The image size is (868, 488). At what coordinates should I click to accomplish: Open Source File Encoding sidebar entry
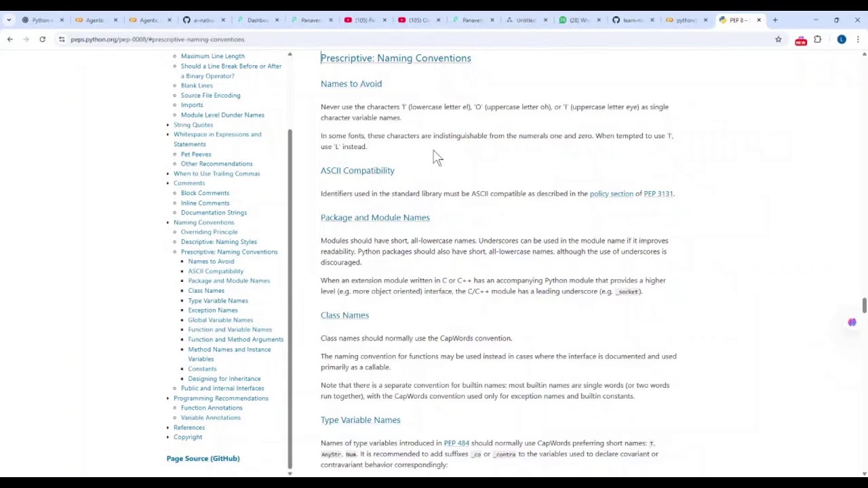210,96
